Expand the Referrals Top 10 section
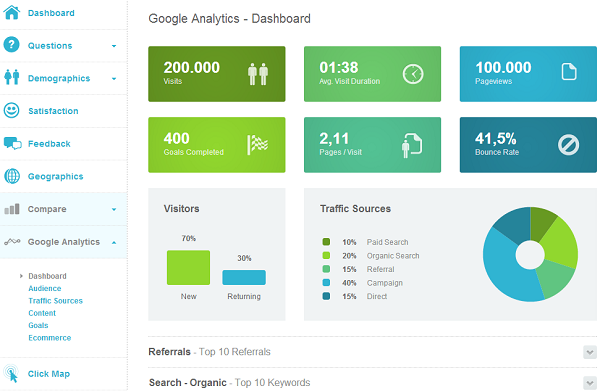 click(590, 352)
